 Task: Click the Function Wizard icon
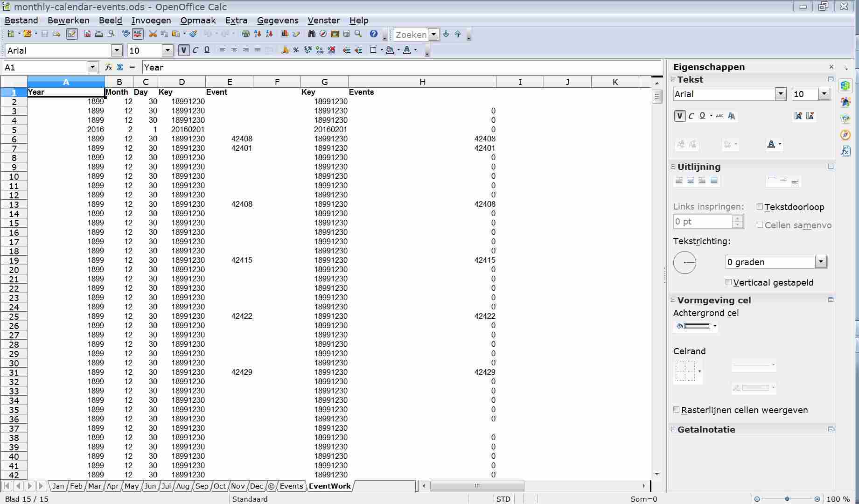pyautogui.click(x=108, y=67)
